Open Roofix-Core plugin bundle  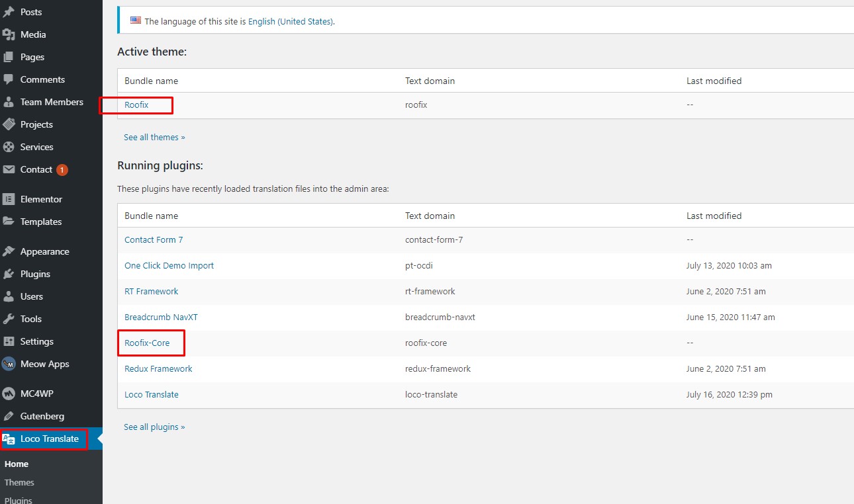pos(147,343)
